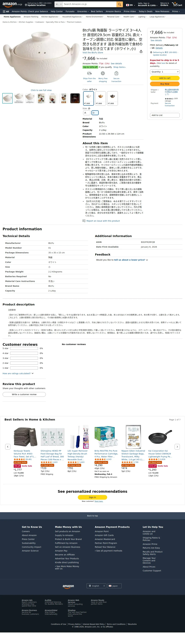Click Add to cart button
The width and height of the screenshot is (185, 644).
click(165, 78)
